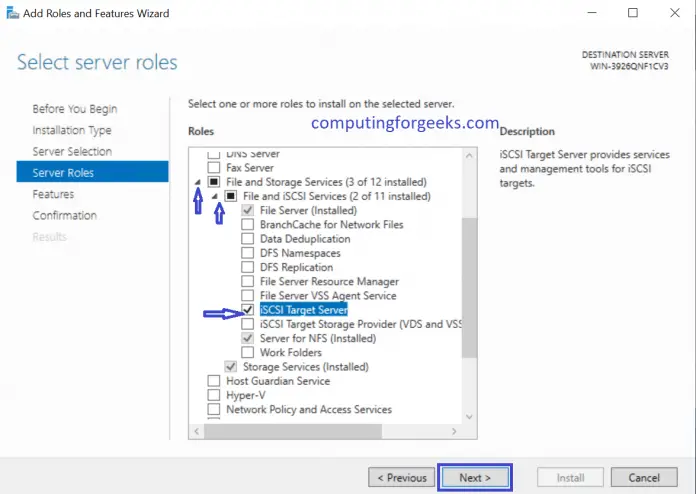
Task: Minimize the wizard window
Action: pyautogui.click(x=587, y=14)
